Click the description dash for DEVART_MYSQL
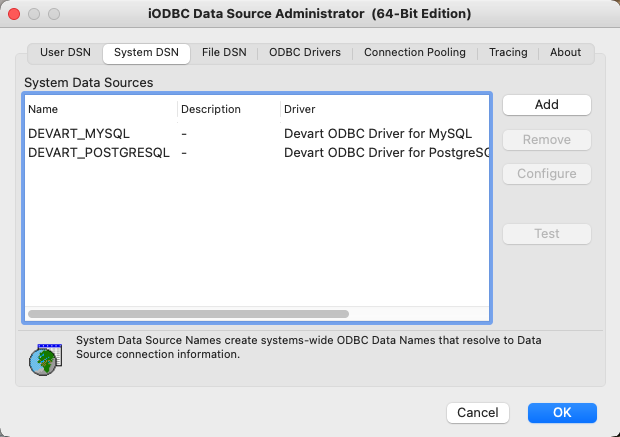 coord(184,134)
